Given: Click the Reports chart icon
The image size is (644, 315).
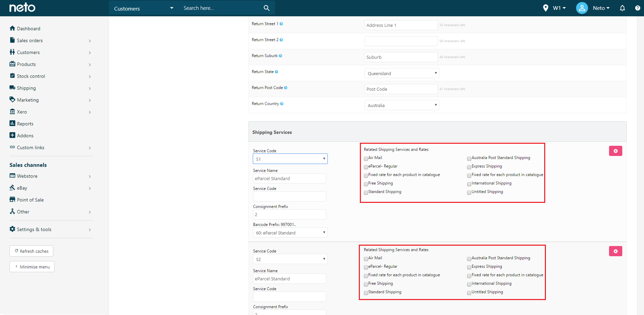Looking at the screenshot, I should (x=13, y=123).
